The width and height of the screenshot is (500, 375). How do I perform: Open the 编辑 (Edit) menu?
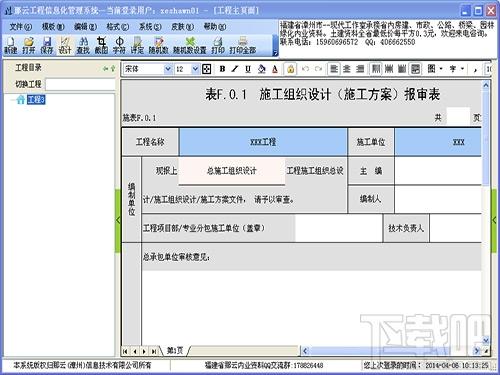(85, 27)
